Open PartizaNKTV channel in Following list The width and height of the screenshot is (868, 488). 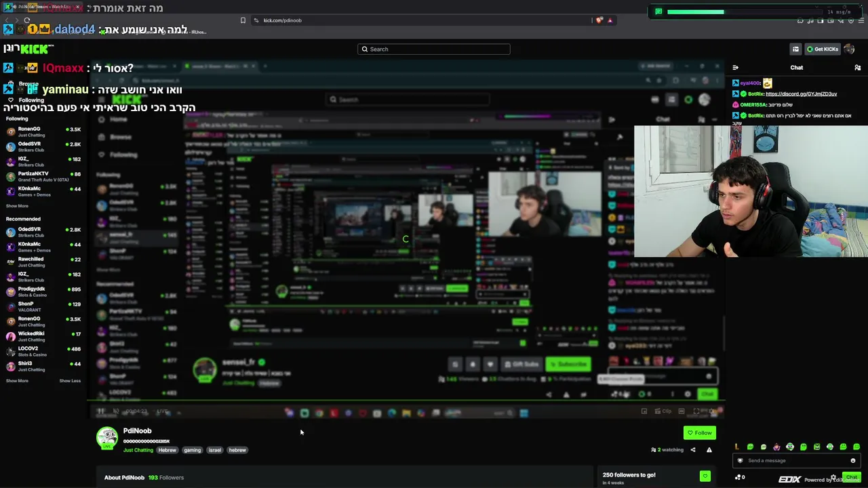click(x=43, y=176)
